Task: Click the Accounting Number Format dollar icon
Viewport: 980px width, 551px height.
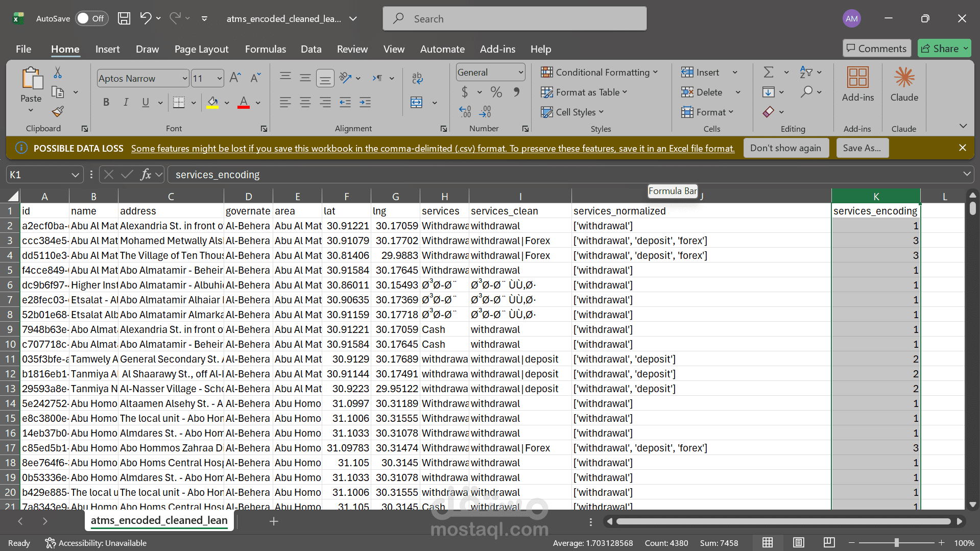Action: 465,92
